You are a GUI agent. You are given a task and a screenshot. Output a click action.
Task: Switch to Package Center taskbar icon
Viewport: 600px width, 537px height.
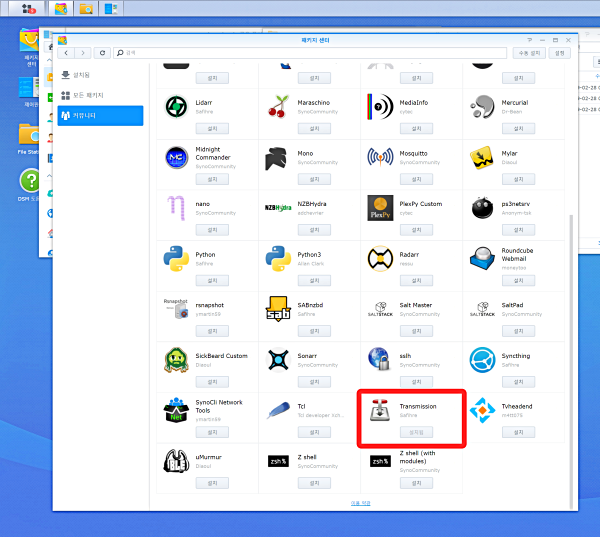click(x=61, y=8)
